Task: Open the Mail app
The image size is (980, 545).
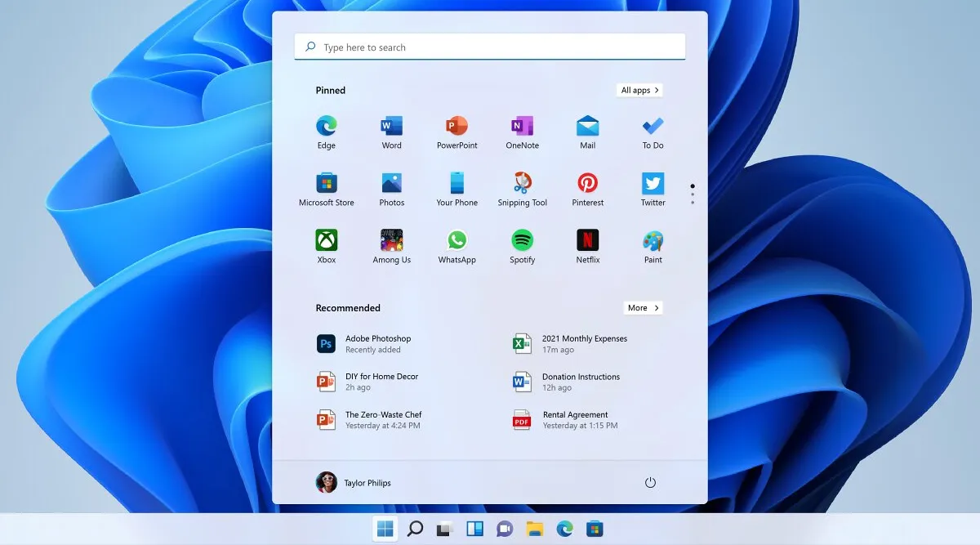Action: coord(588,132)
